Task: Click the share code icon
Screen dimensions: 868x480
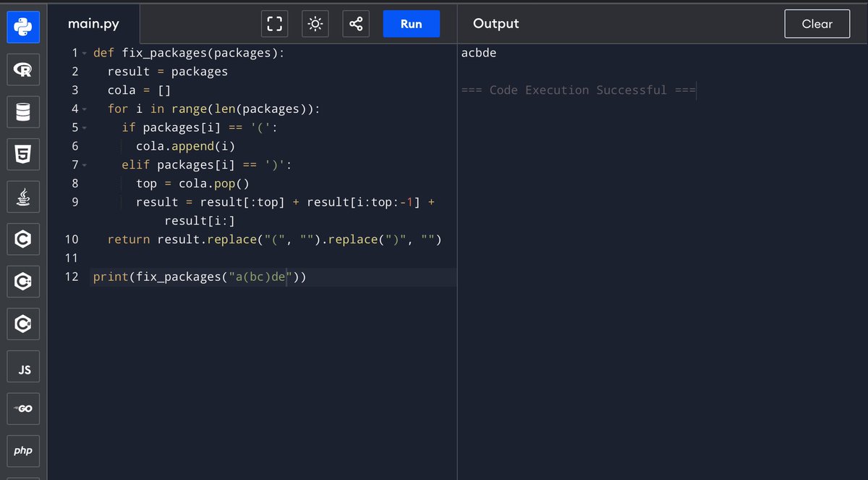Action: click(x=356, y=23)
